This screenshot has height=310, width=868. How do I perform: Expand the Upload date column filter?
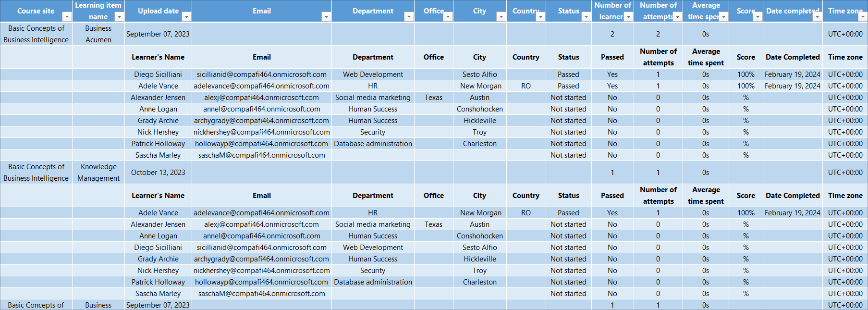[x=186, y=17]
